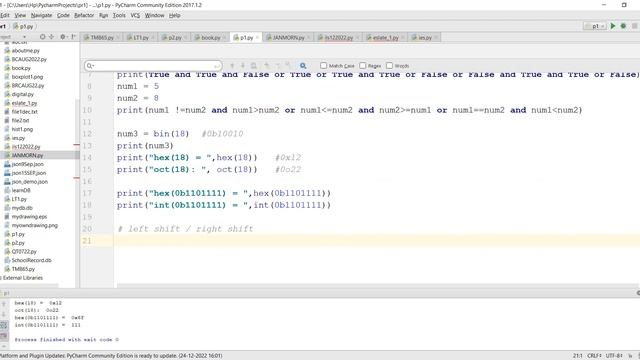Click the scroll from source target icon
This screenshot has height=360, width=640.
pyautogui.click(x=42, y=37)
